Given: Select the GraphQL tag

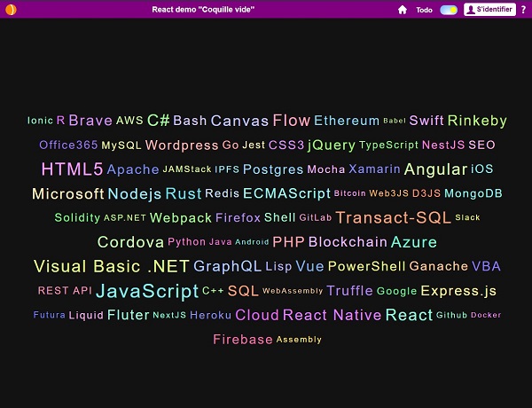Looking at the screenshot, I should pos(227,266).
